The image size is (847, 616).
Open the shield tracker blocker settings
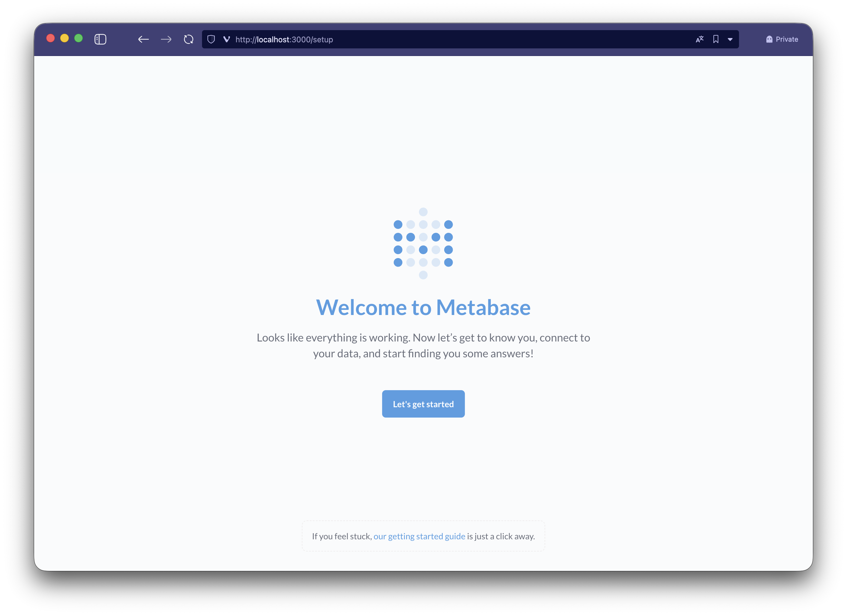tap(211, 39)
